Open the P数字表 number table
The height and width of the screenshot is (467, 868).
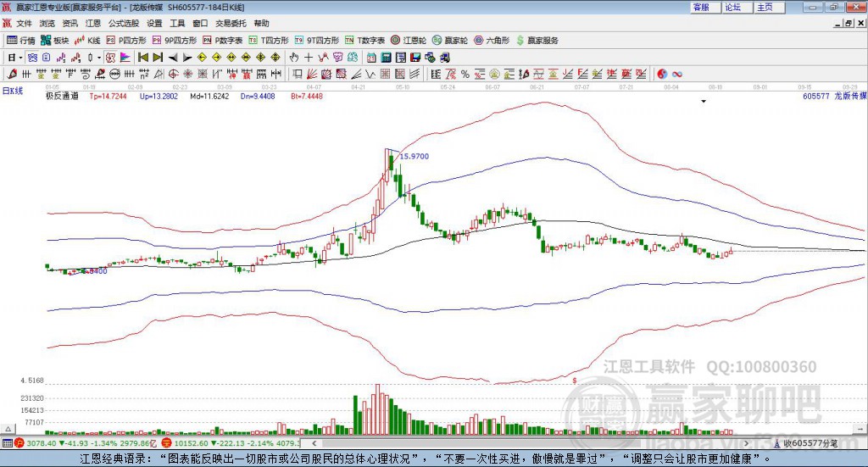click(223, 41)
